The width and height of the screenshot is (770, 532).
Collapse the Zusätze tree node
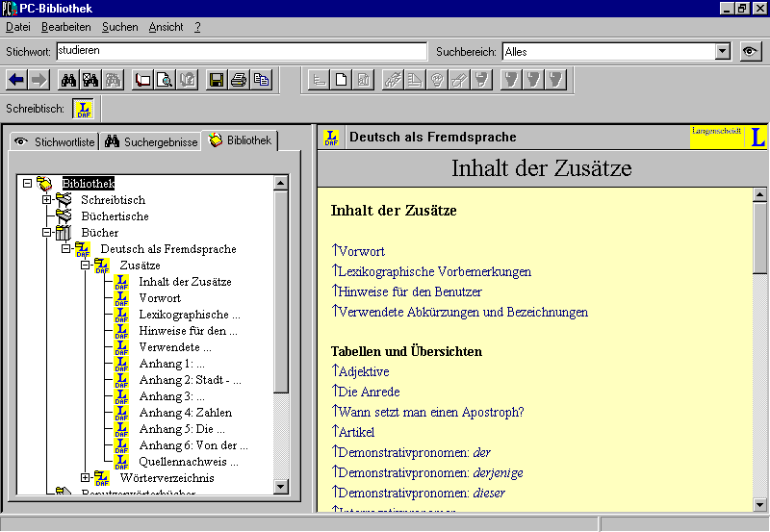click(x=85, y=265)
